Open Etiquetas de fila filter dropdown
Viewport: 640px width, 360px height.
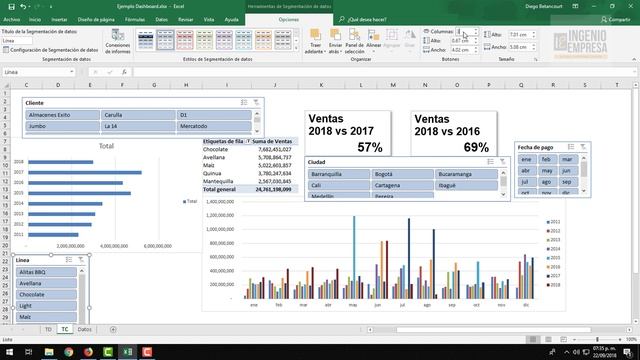pyautogui.click(x=248, y=141)
